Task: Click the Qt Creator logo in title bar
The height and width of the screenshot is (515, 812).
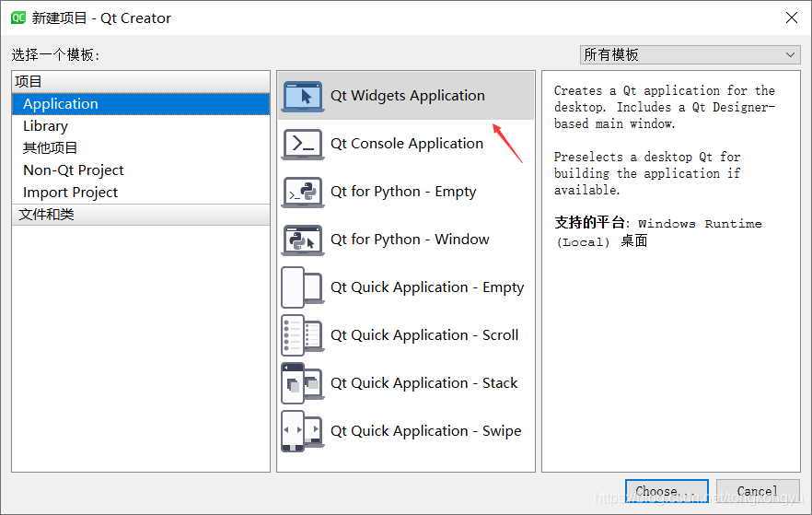Action: [x=18, y=18]
